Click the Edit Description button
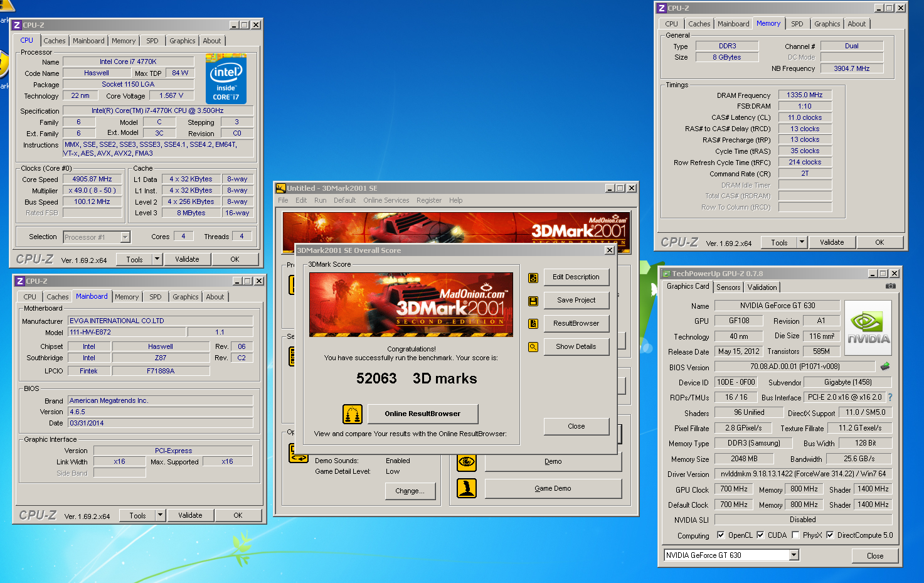924x583 pixels. coord(576,277)
